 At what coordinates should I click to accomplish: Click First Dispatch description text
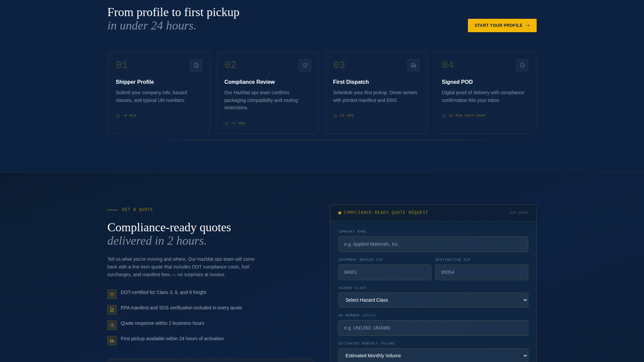coord(375,97)
